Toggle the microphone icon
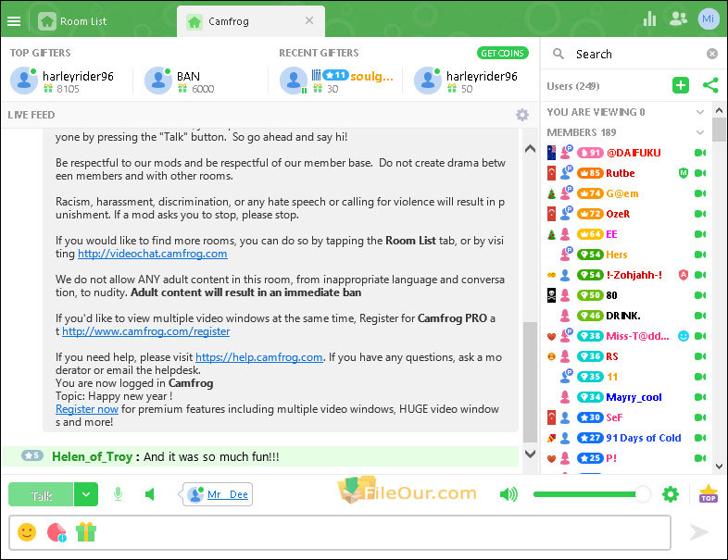728x560 pixels. 118,494
